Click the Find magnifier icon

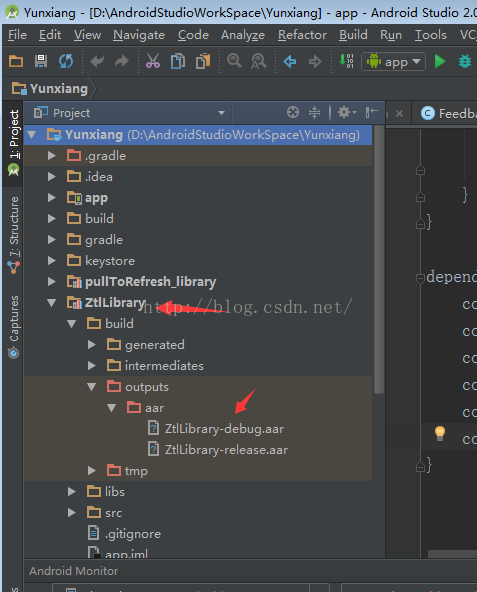(x=234, y=60)
